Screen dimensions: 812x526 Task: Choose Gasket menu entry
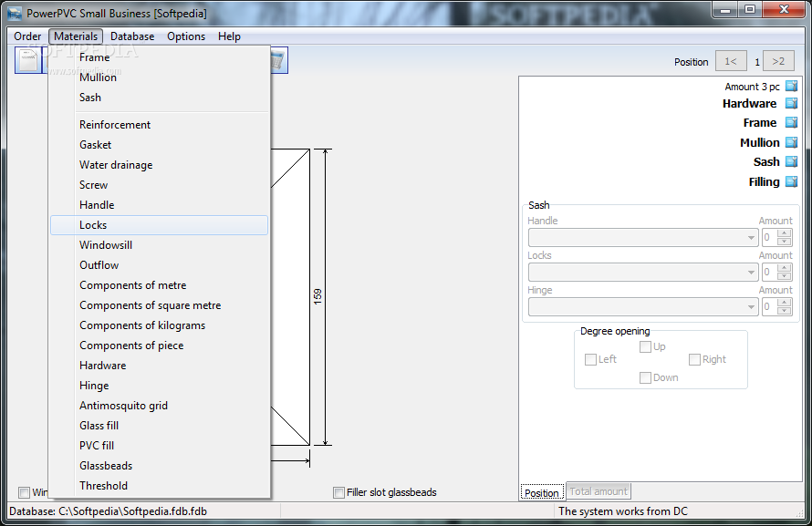(x=159, y=145)
